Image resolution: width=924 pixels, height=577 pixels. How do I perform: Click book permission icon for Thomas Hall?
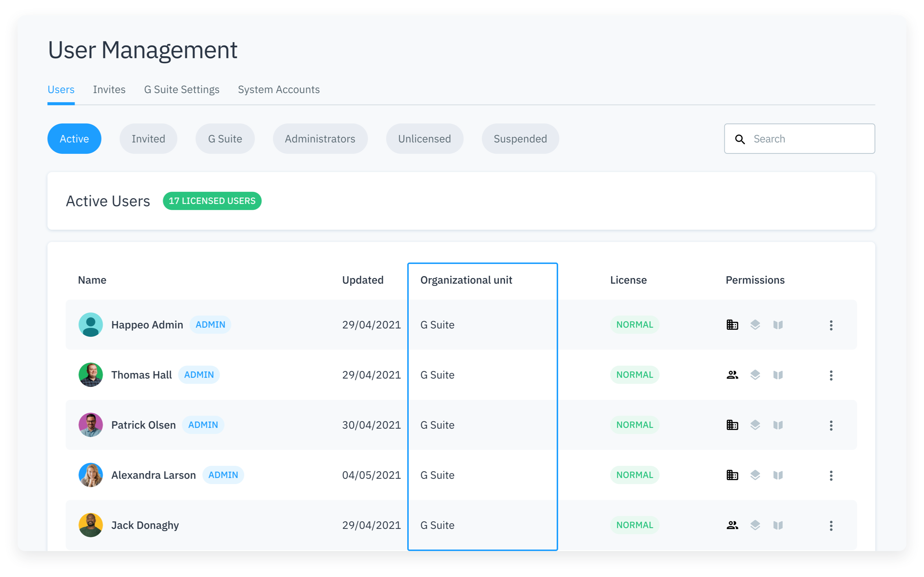tap(778, 375)
